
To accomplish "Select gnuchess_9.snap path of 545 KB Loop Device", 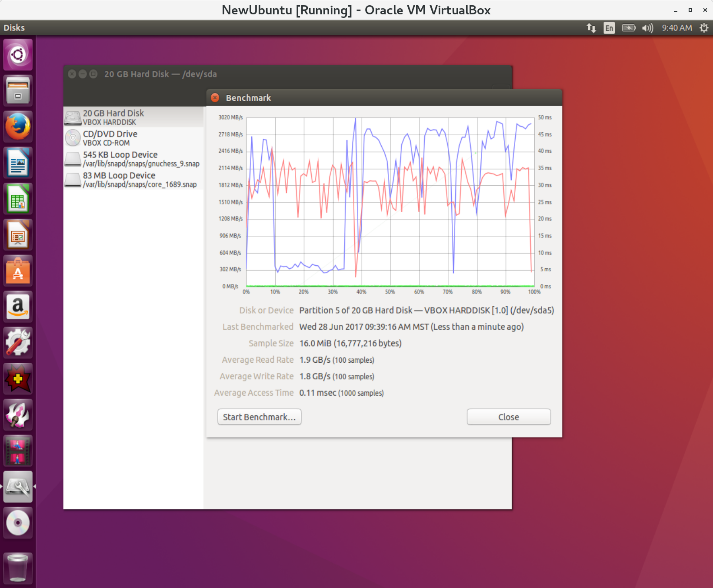I will (141, 164).
